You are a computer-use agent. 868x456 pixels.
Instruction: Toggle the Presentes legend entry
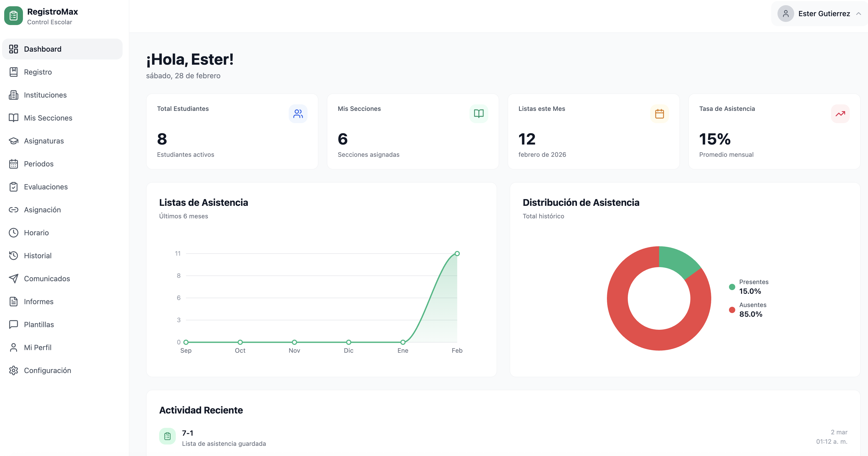point(749,286)
